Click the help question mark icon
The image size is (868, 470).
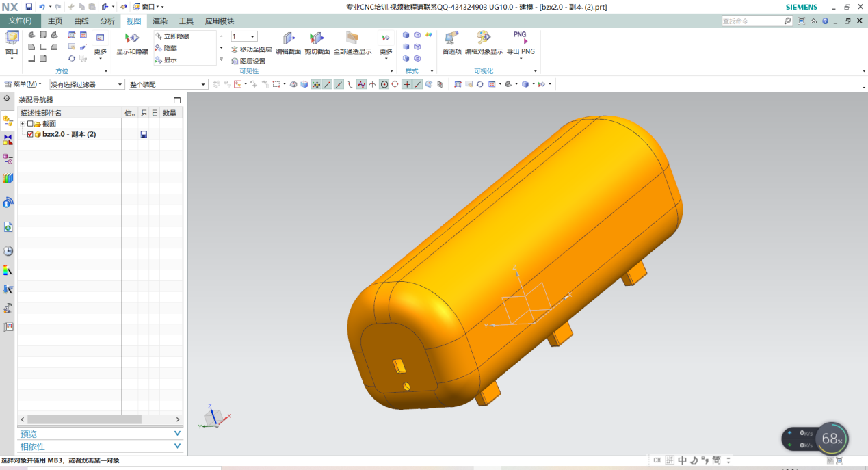coord(824,21)
